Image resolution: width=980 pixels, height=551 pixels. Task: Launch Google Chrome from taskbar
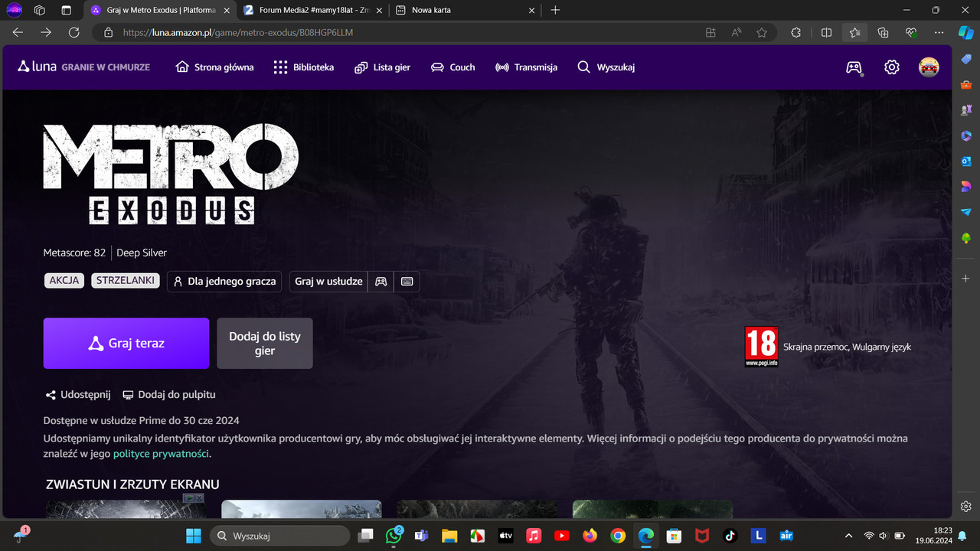[x=618, y=536]
